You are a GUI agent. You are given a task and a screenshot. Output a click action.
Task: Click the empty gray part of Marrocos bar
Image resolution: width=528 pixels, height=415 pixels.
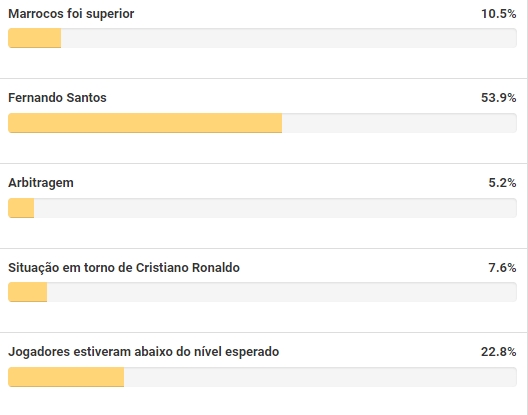[289, 38]
